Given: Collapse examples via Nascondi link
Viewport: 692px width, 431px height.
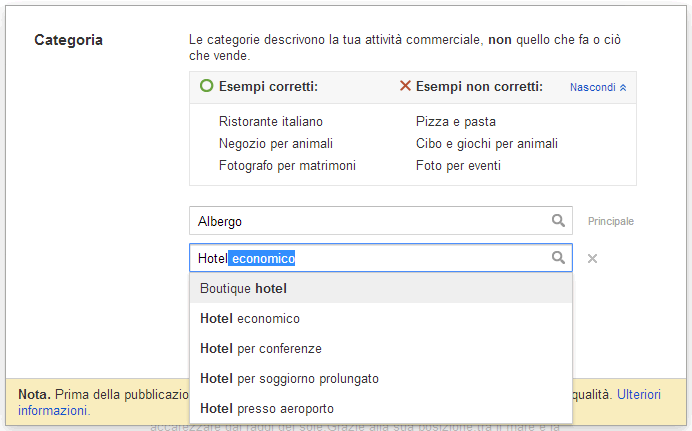Looking at the screenshot, I should tap(592, 87).
